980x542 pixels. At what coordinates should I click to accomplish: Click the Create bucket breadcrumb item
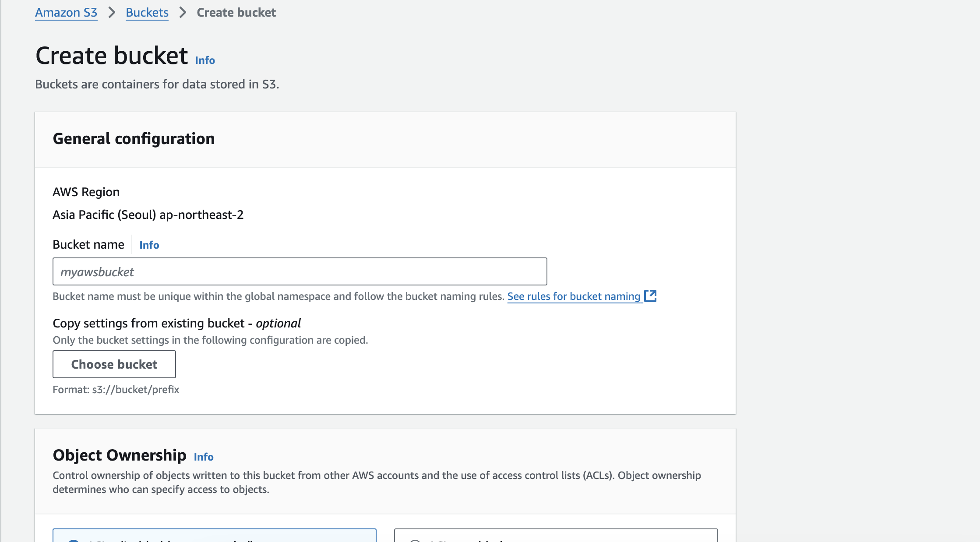(x=236, y=13)
